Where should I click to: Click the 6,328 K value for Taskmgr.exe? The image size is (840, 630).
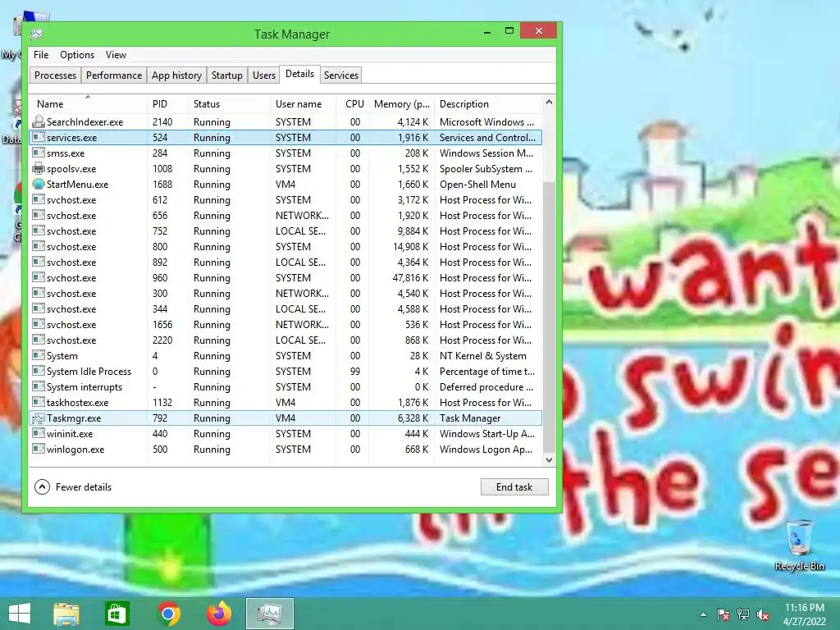point(413,418)
